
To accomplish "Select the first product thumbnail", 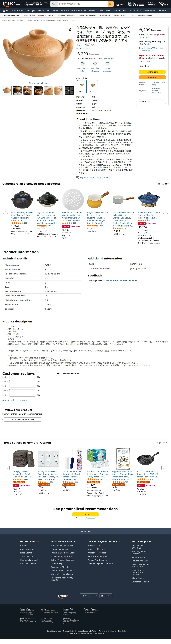I will pos(7,91).
